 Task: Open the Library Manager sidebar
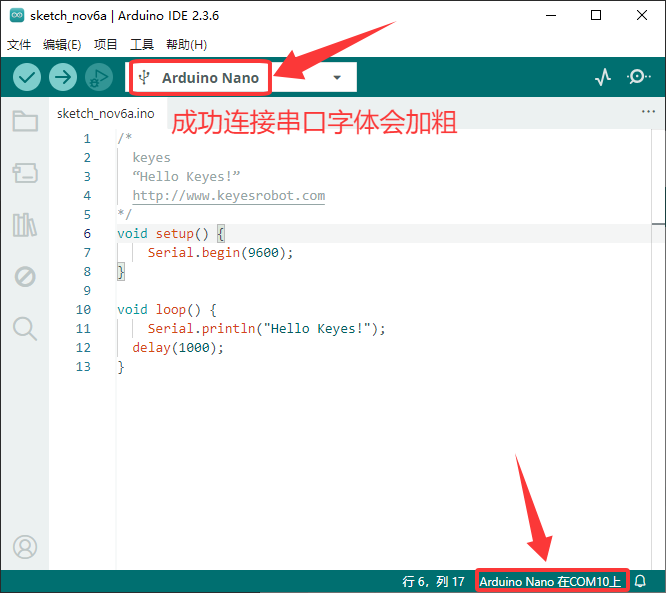(x=25, y=225)
